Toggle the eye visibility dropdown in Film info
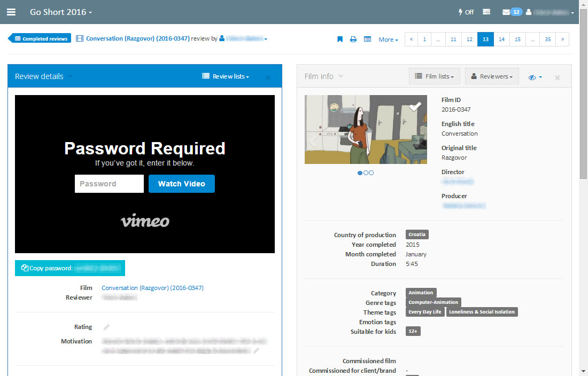The height and width of the screenshot is (376, 588). point(535,77)
